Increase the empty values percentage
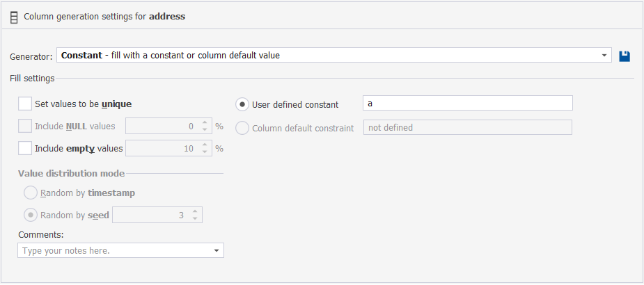This screenshot has width=644, height=285. [x=205, y=145]
